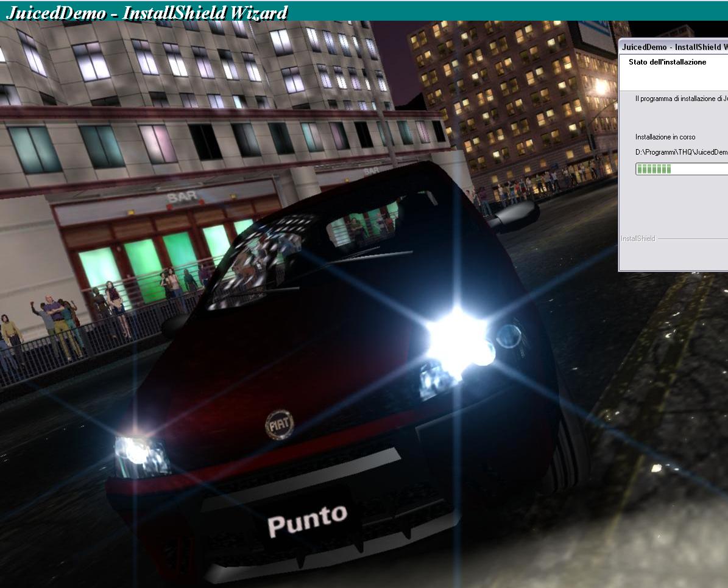
Task: Click the large 'JuicedDemo - InstallShield Wizard' banner title
Action: (x=147, y=13)
